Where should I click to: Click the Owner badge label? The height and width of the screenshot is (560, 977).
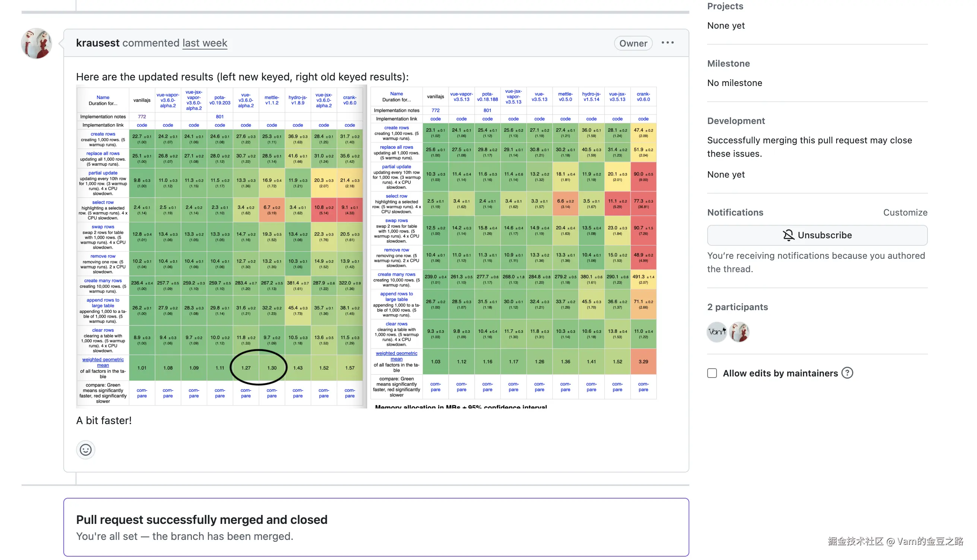tap(633, 43)
